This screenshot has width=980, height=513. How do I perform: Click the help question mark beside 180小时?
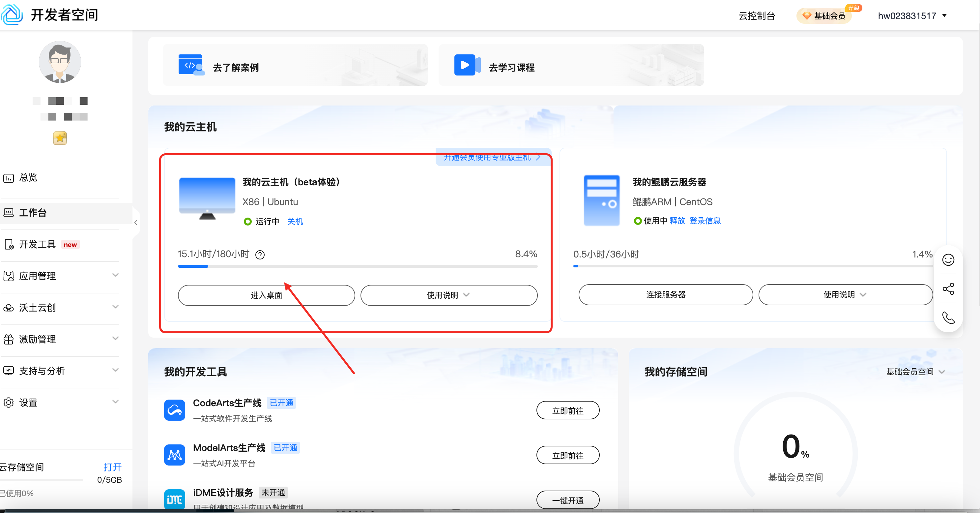(x=260, y=255)
